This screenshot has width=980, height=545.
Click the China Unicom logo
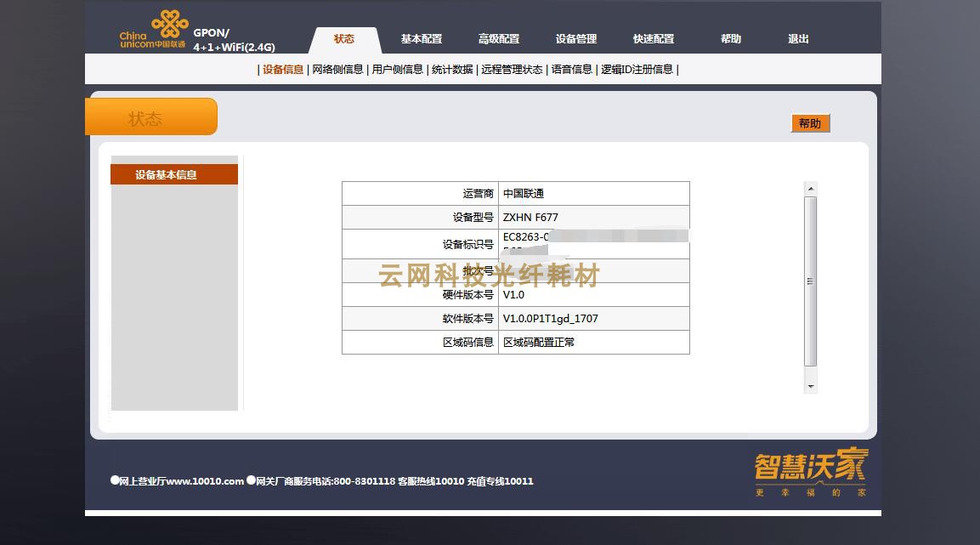click(x=154, y=30)
